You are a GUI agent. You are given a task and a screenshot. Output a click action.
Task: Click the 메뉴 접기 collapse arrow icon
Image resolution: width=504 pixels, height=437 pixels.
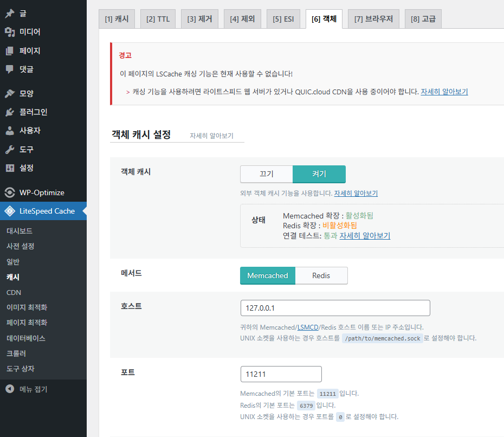(10, 389)
